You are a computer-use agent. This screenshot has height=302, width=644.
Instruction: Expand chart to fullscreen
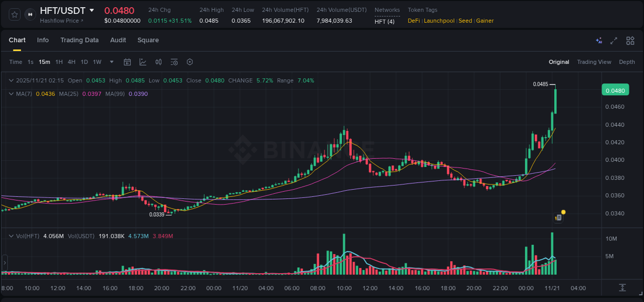[614, 41]
